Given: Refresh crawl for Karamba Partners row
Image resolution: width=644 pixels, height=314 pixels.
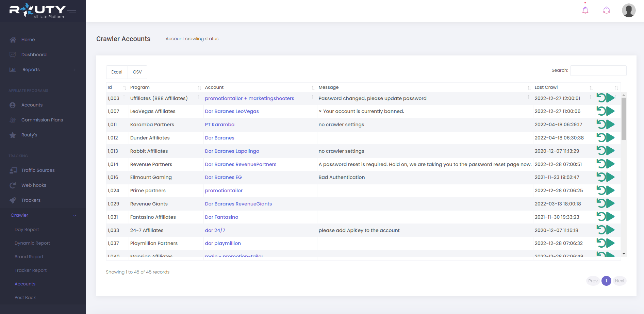Looking at the screenshot, I should click(x=601, y=124).
